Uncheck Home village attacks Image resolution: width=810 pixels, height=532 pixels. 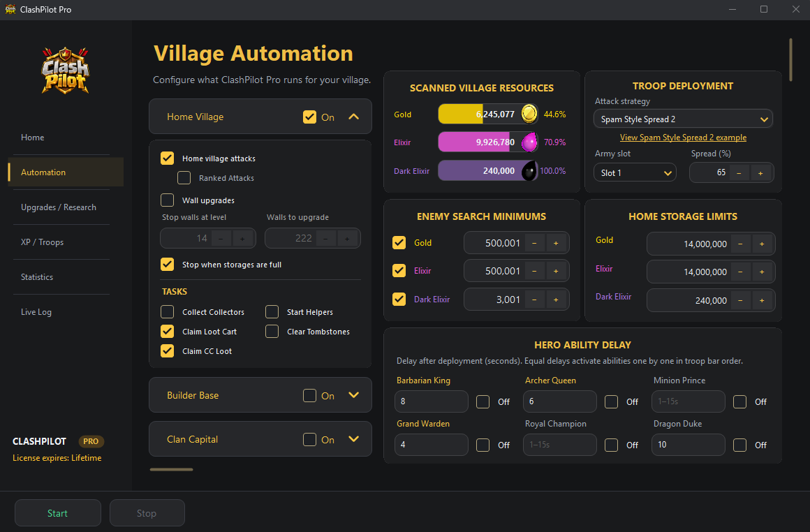click(167, 158)
